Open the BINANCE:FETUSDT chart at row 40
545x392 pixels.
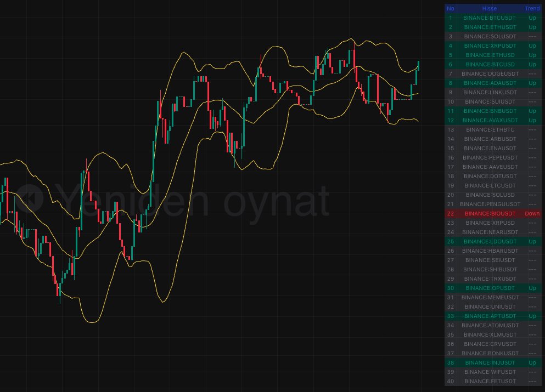point(489,381)
